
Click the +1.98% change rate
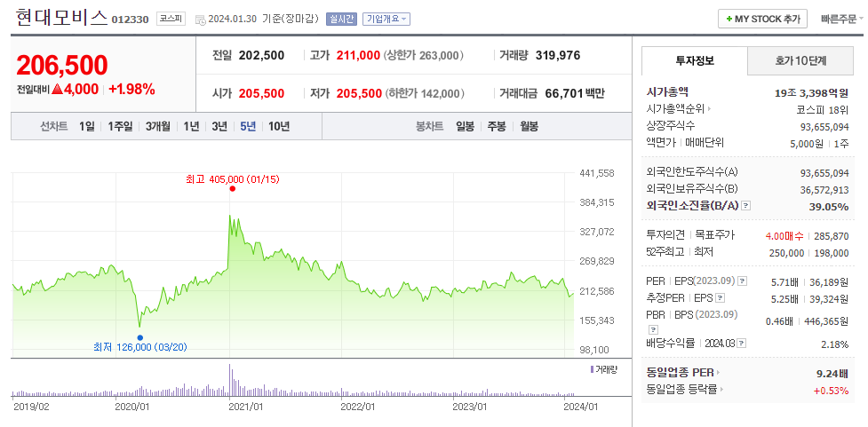pos(131,89)
